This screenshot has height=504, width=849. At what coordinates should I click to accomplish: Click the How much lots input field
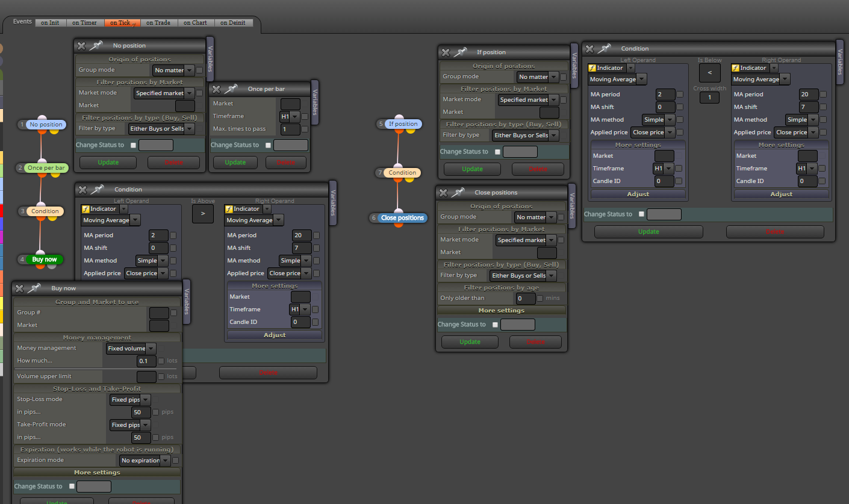[x=146, y=361]
